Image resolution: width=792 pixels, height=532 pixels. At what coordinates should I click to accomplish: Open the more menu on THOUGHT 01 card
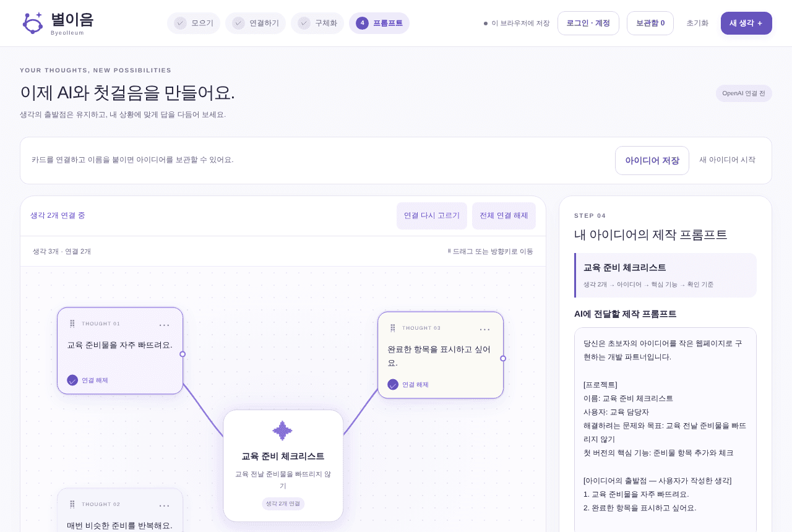click(x=164, y=325)
